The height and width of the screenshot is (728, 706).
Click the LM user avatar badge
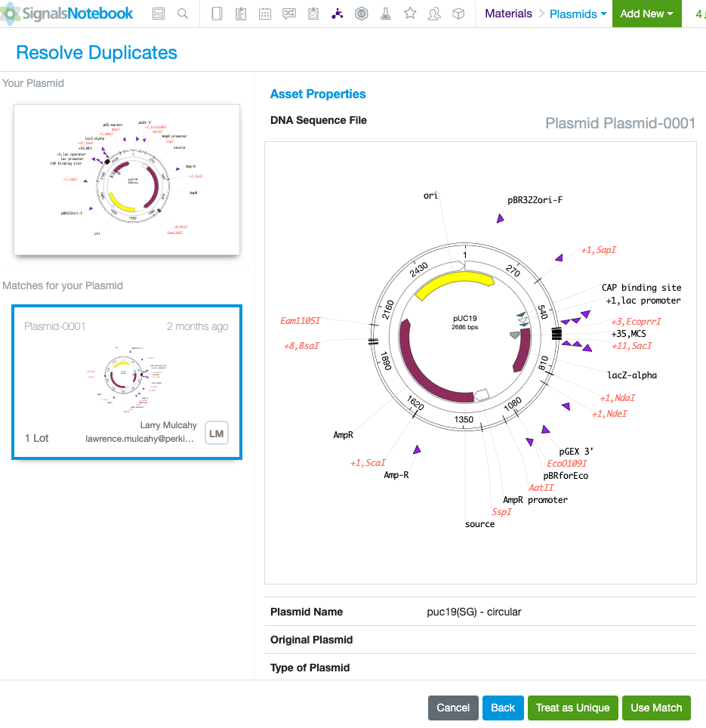point(216,433)
